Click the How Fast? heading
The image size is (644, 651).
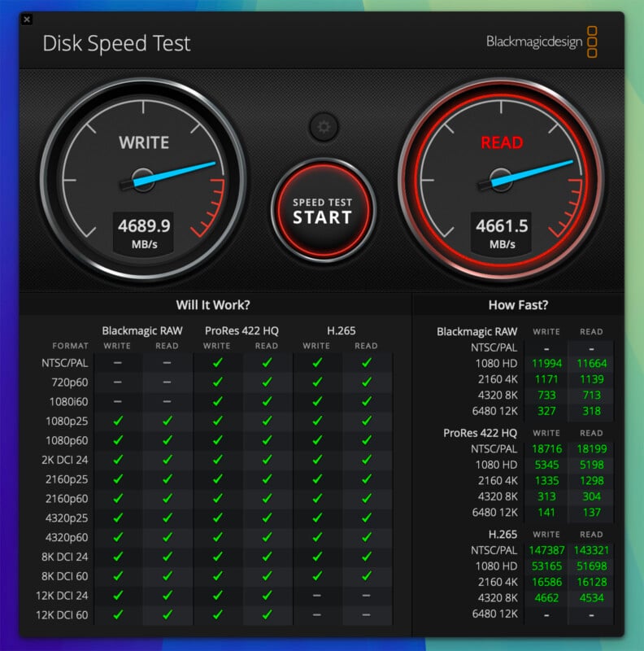point(518,305)
